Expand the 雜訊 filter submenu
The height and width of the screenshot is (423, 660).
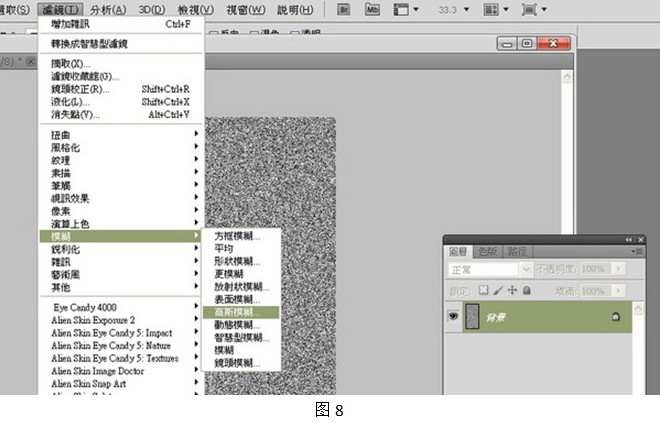coord(121,262)
